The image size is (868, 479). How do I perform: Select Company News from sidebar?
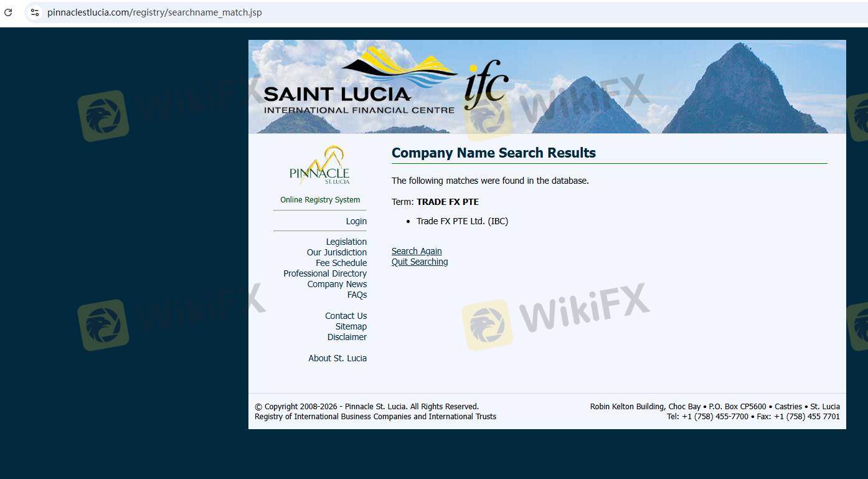pyautogui.click(x=337, y=284)
